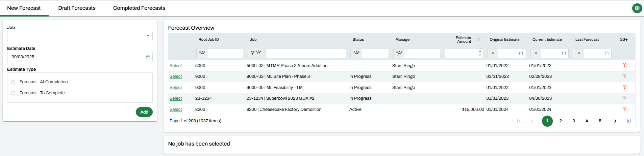Select Forecast - To Complete radio option
The width and height of the screenshot is (644, 156).
coord(13,93)
